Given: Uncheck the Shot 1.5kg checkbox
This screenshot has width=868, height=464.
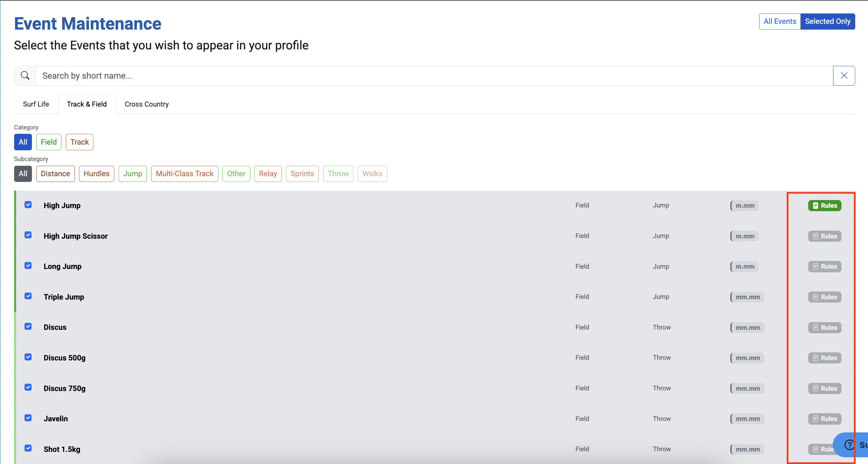Looking at the screenshot, I should pyautogui.click(x=28, y=448).
